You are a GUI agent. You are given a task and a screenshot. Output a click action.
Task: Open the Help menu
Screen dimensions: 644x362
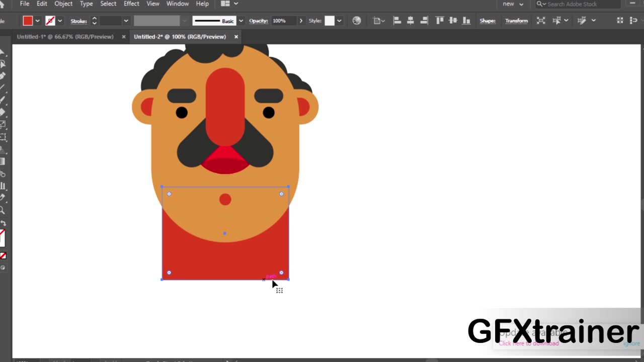coord(202,4)
